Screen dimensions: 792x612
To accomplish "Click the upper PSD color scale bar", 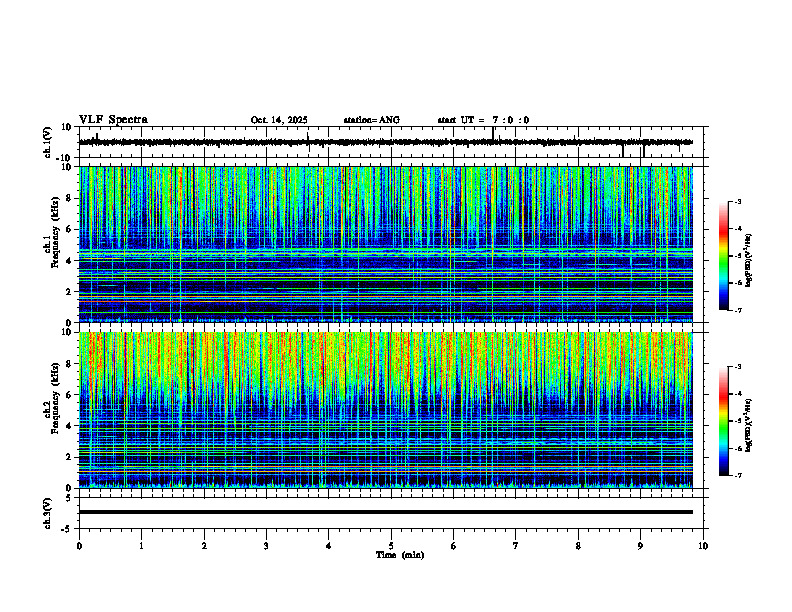I will pyautogui.click(x=723, y=256).
